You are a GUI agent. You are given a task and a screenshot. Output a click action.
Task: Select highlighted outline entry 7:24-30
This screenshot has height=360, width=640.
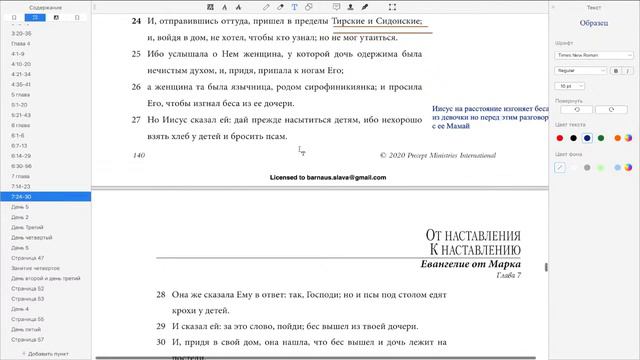[46, 197]
